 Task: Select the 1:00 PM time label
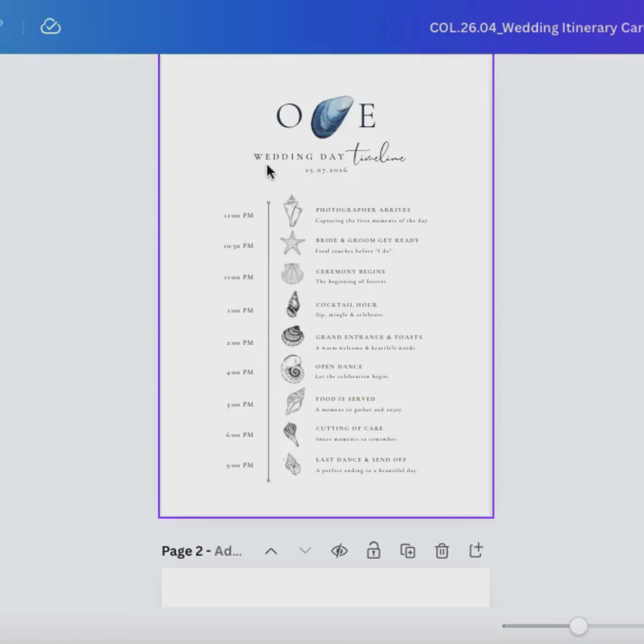click(240, 310)
